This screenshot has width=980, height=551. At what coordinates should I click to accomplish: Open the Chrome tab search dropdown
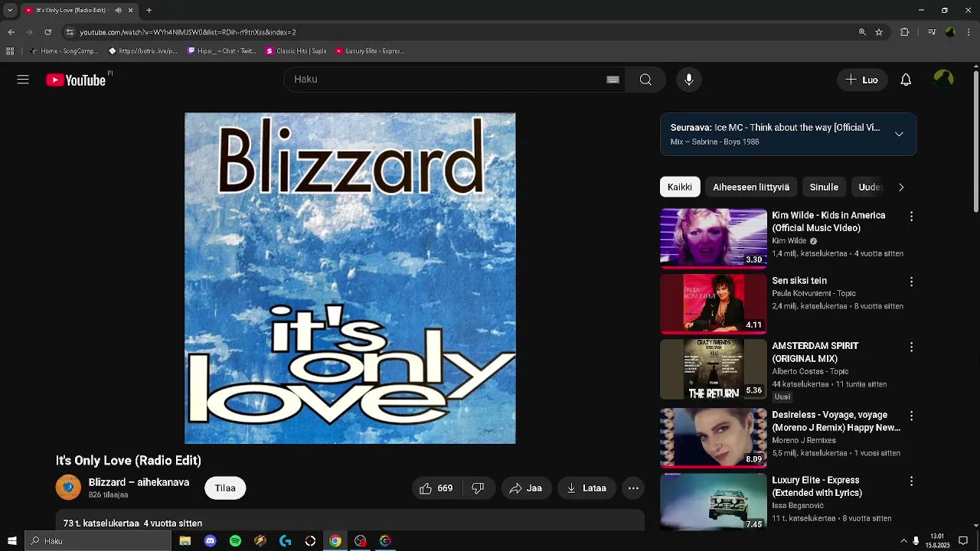click(10, 11)
